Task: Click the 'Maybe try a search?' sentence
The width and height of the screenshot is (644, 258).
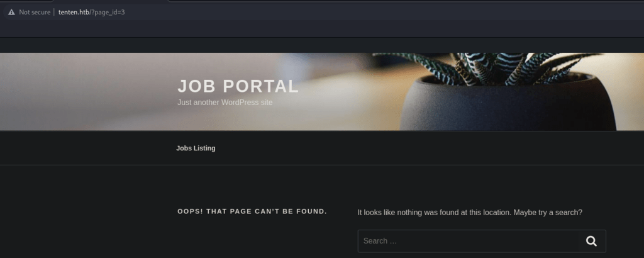Action: tap(548, 213)
